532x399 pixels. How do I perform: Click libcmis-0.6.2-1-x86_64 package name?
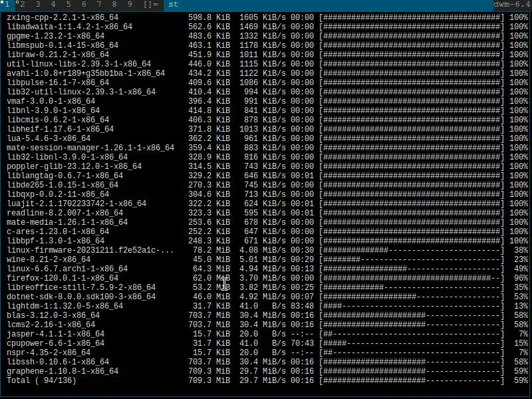(x=58, y=120)
